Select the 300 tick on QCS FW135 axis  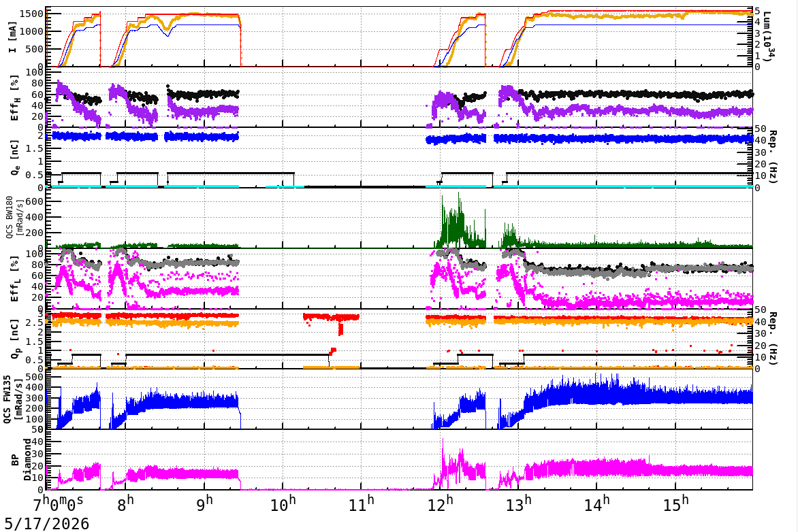[35, 398]
